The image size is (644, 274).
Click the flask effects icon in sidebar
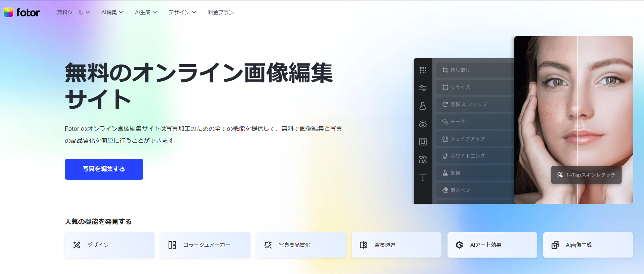422,106
